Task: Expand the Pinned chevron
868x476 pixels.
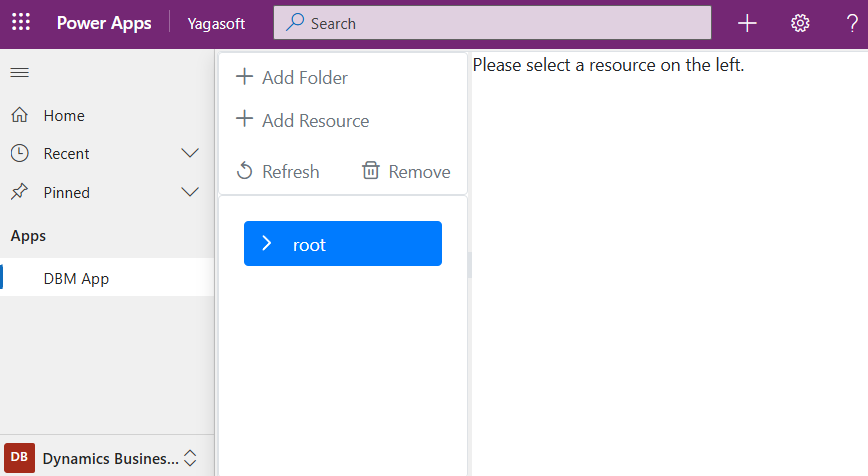Action: click(x=190, y=192)
